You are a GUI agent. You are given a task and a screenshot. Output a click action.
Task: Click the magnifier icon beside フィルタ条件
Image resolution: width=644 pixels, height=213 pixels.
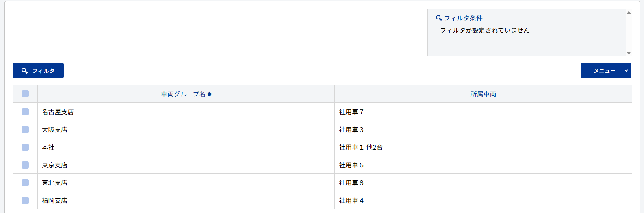[439, 18]
